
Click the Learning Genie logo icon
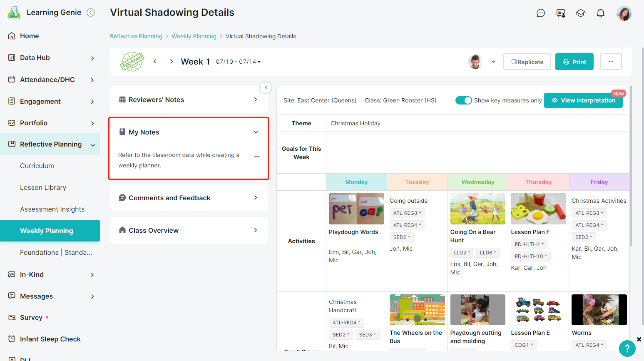click(14, 12)
